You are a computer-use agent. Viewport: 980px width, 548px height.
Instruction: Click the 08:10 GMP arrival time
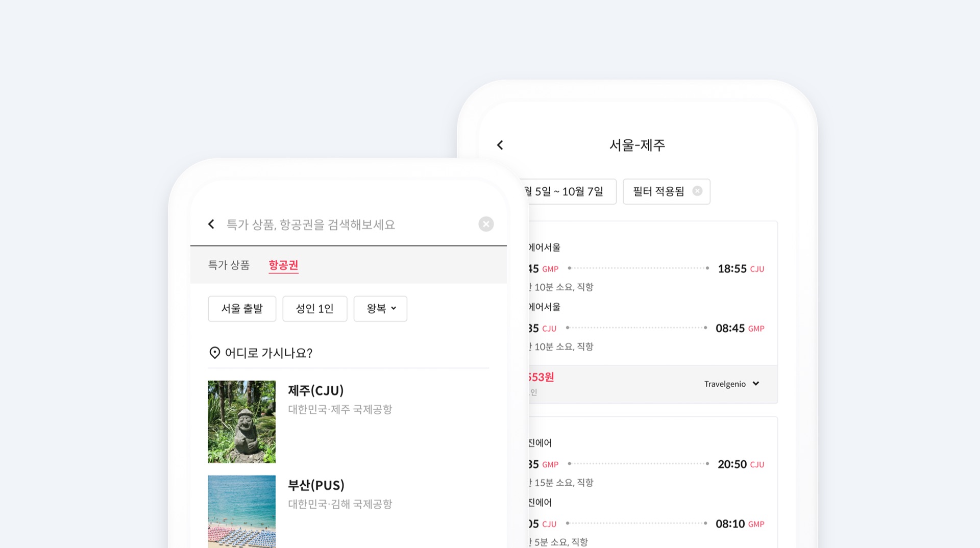(740, 524)
